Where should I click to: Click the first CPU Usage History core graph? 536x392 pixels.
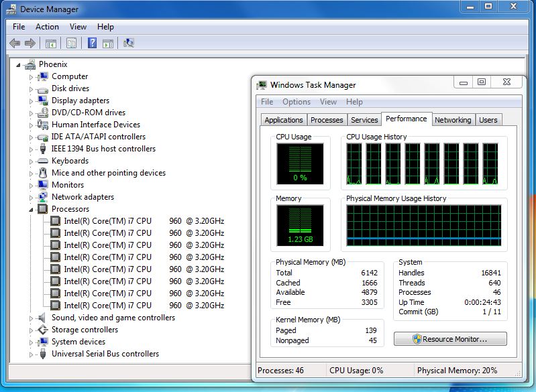pos(354,164)
